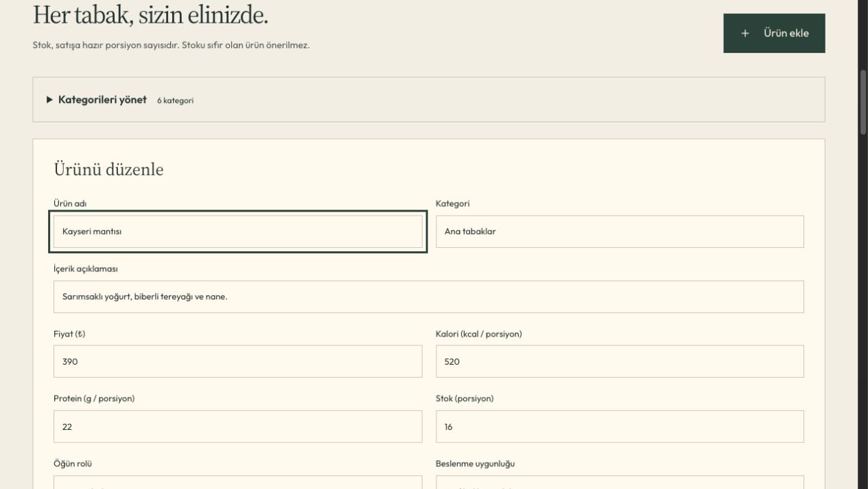This screenshot has height=489, width=868.
Task: Open the Kategori dropdown showing Ana tabaklar
Action: pos(620,231)
